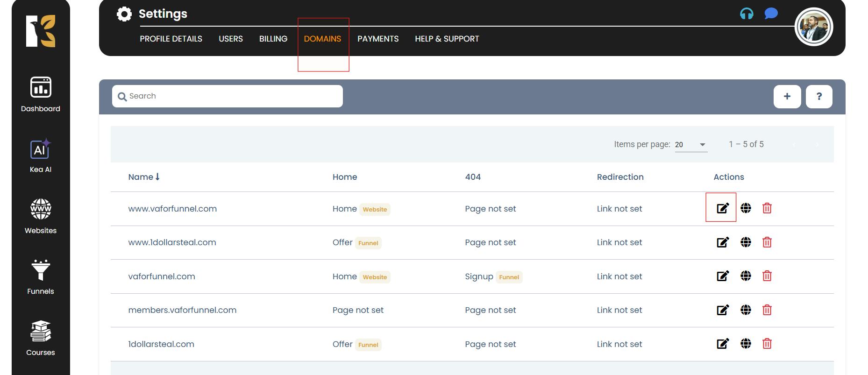Open the chat bubble icon
The height and width of the screenshot is (375, 868).
tap(771, 14)
